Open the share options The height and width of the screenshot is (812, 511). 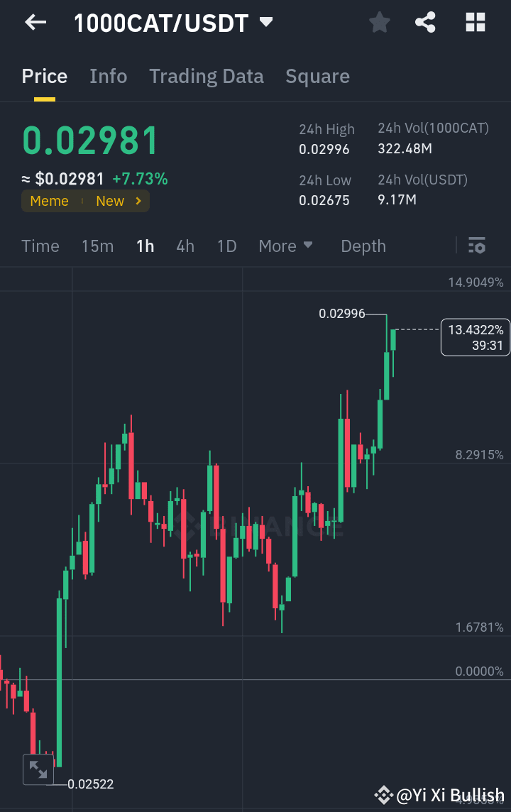(425, 22)
